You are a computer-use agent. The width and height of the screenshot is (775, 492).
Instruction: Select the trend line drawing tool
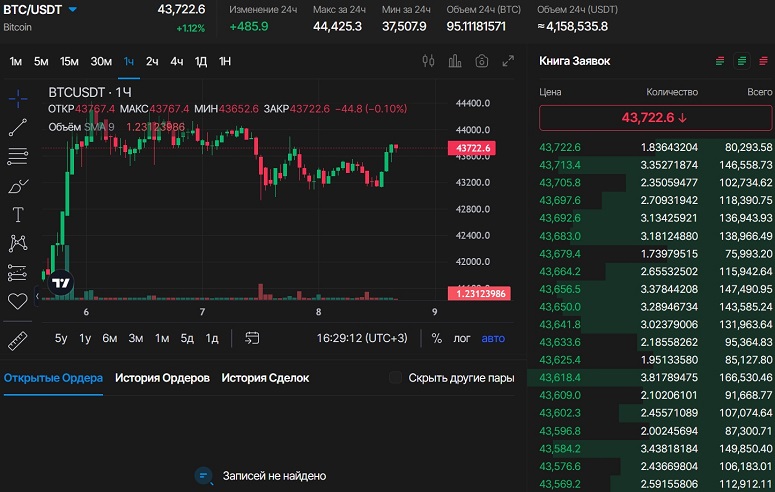point(18,127)
